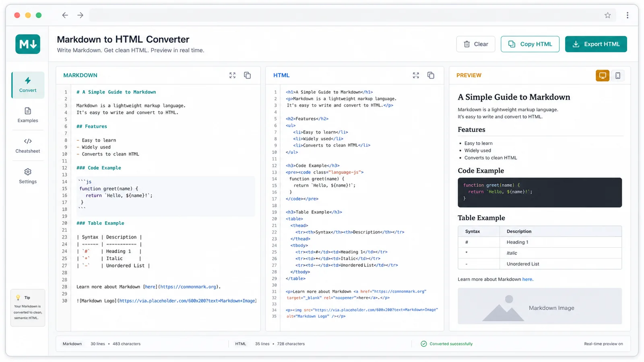Click '728 characters' in the status bar

pos(291,344)
